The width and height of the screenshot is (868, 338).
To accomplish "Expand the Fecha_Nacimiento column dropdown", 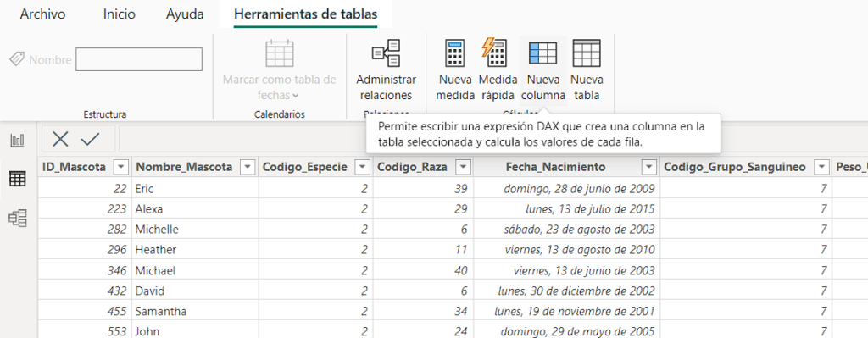I will [648, 167].
